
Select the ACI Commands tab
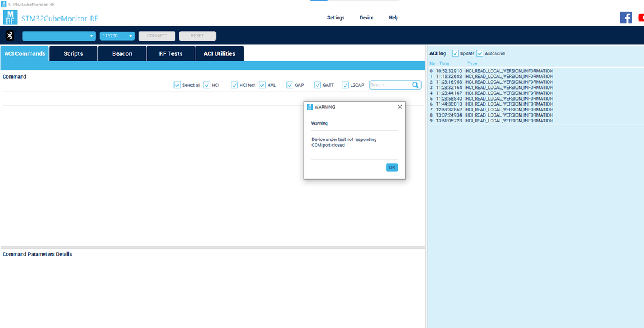click(24, 53)
